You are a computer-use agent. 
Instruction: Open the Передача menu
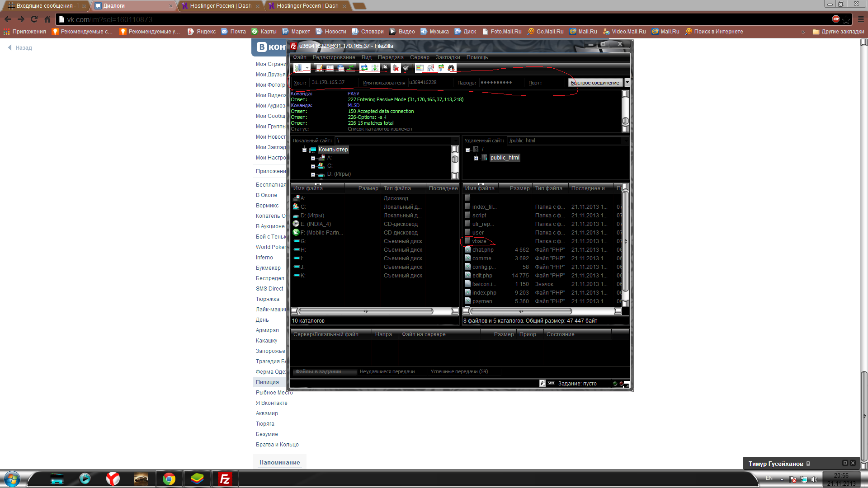tap(391, 57)
